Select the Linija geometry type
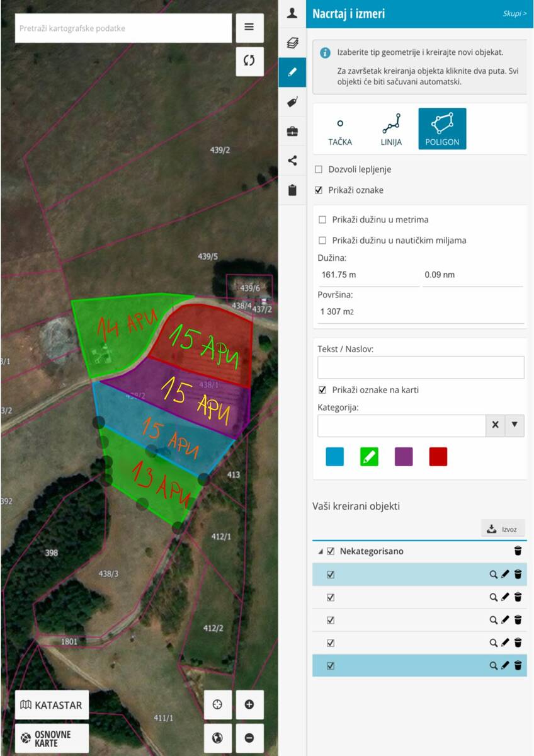Image resolution: width=534 pixels, height=756 pixels. click(391, 129)
